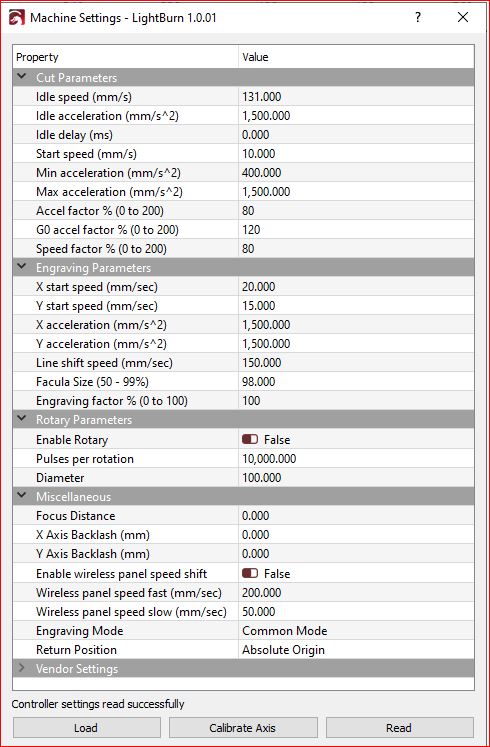The height and width of the screenshot is (747, 490).
Task: Click the Load button
Action: [x=87, y=728]
